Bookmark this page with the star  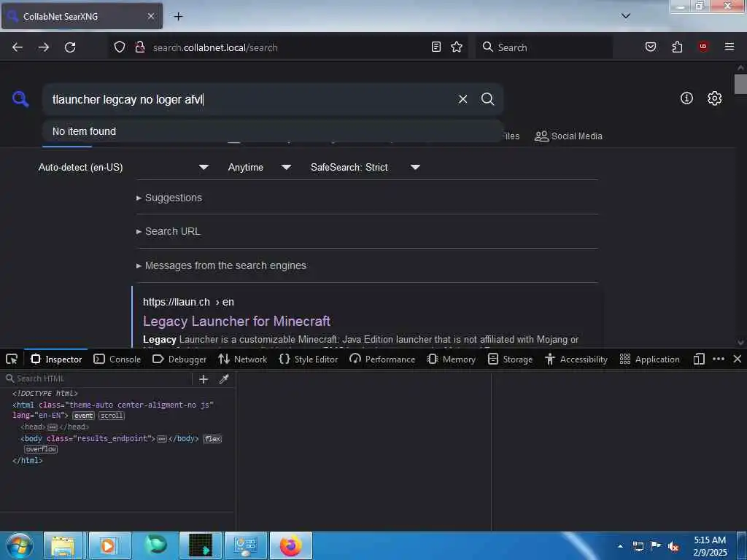point(457,47)
